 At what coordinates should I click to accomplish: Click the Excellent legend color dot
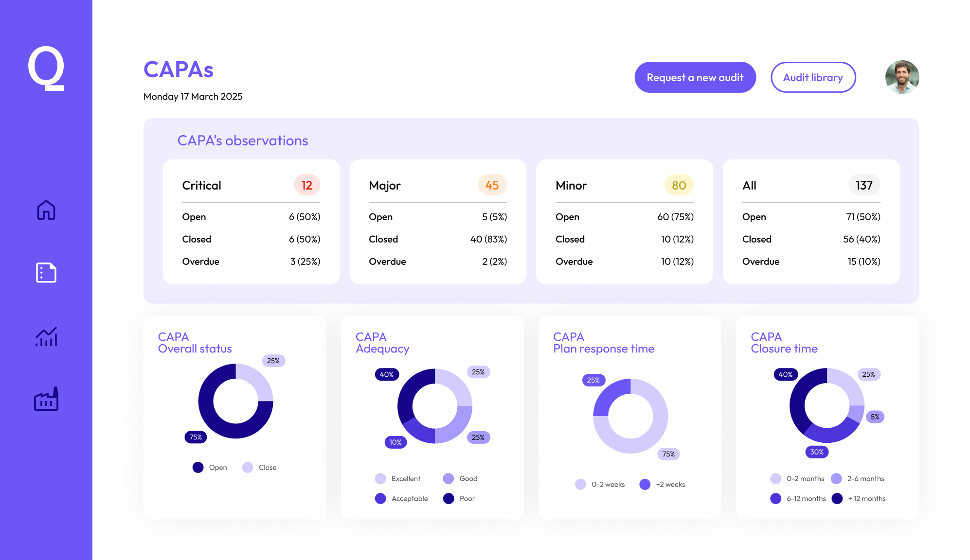click(380, 479)
